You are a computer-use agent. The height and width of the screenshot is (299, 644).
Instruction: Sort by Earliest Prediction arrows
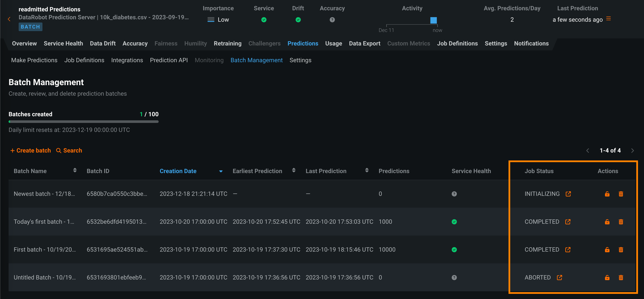click(x=294, y=170)
